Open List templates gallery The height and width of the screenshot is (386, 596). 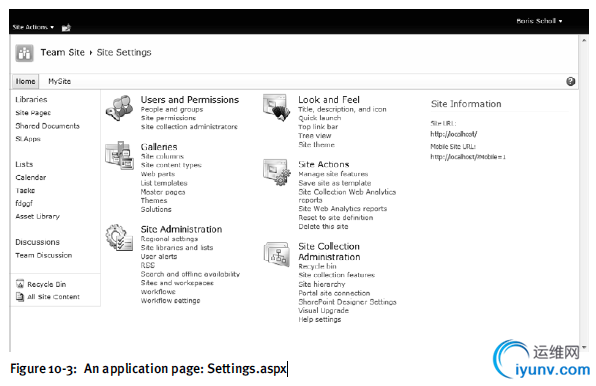[x=164, y=183]
